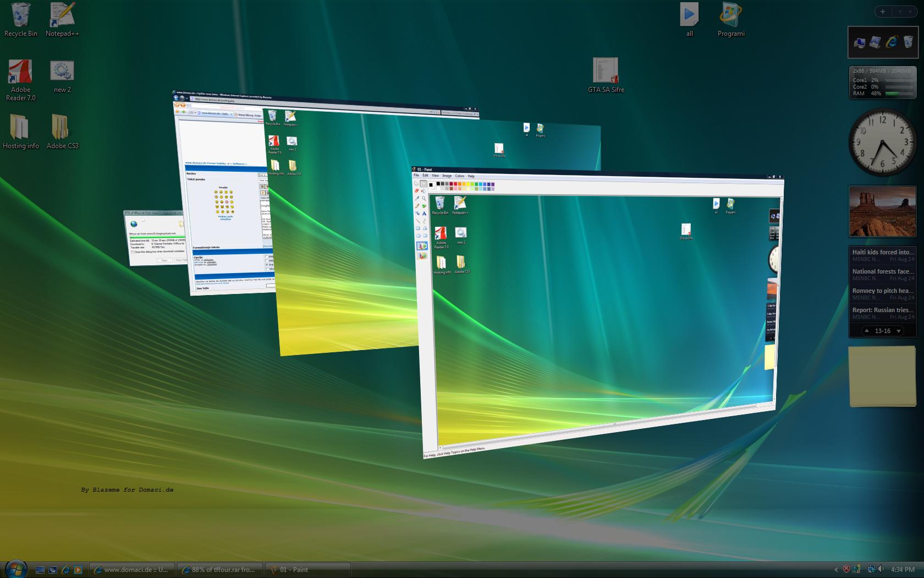Click Show Desktop in Quick Launch

[x=40, y=570]
